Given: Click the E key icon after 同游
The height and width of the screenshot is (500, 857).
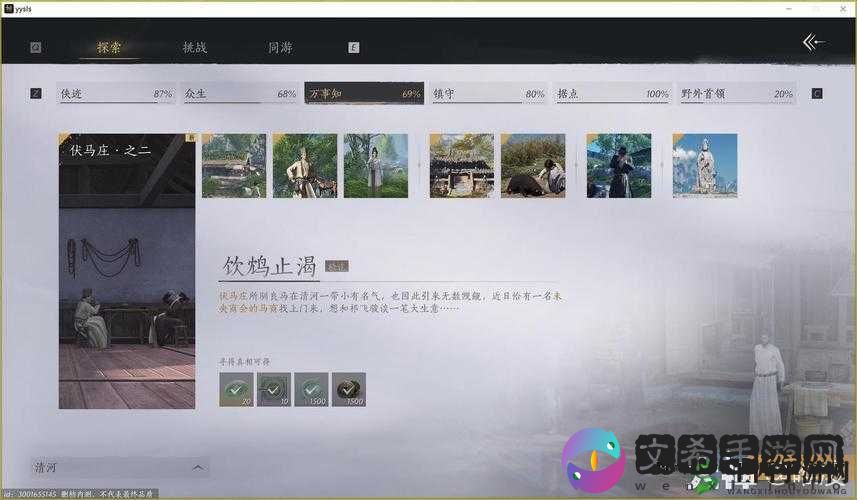Looking at the screenshot, I should click(354, 48).
